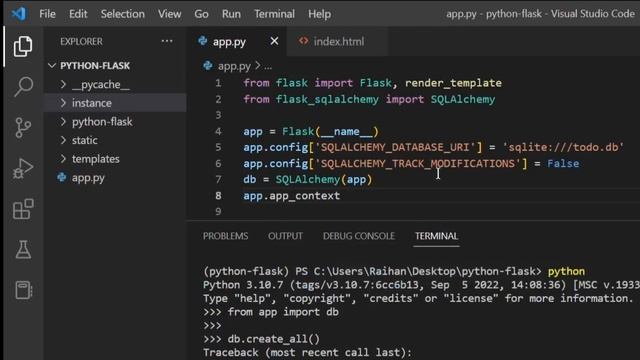Open the Go menu
This screenshot has height=360, width=640.
point(201,14)
